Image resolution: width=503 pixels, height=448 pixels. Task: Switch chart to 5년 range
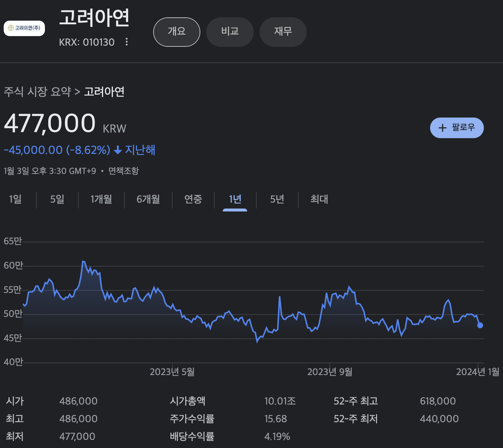[277, 199]
